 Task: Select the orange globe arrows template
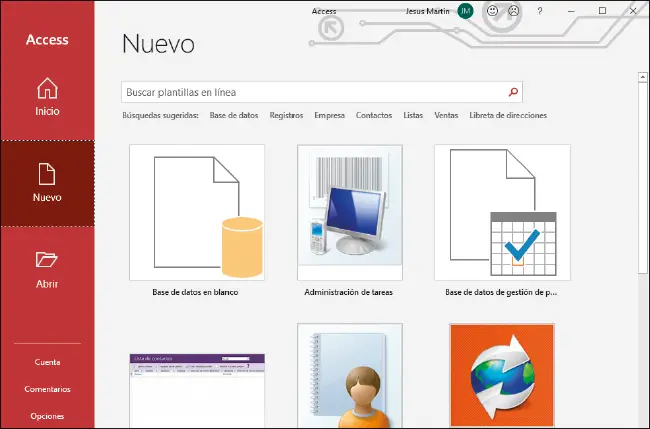(x=502, y=375)
